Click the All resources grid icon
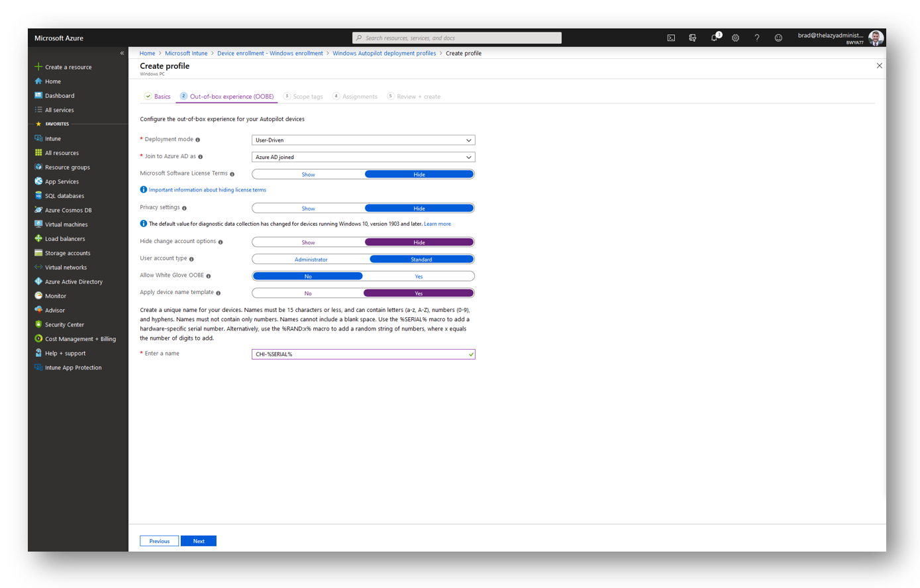The height and width of the screenshot is (588, 920). [x=38, y=153]
